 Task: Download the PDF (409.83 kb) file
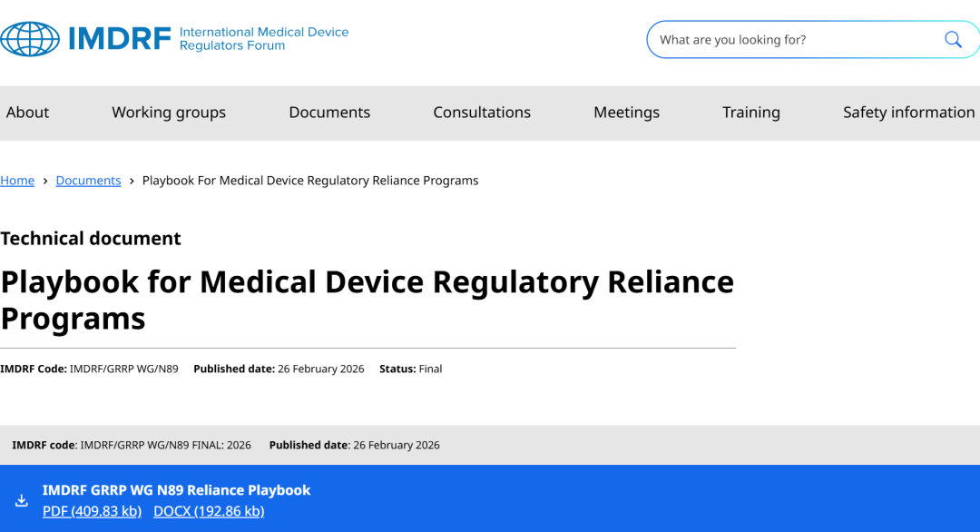pyautogui.click(x=92, y=511)
